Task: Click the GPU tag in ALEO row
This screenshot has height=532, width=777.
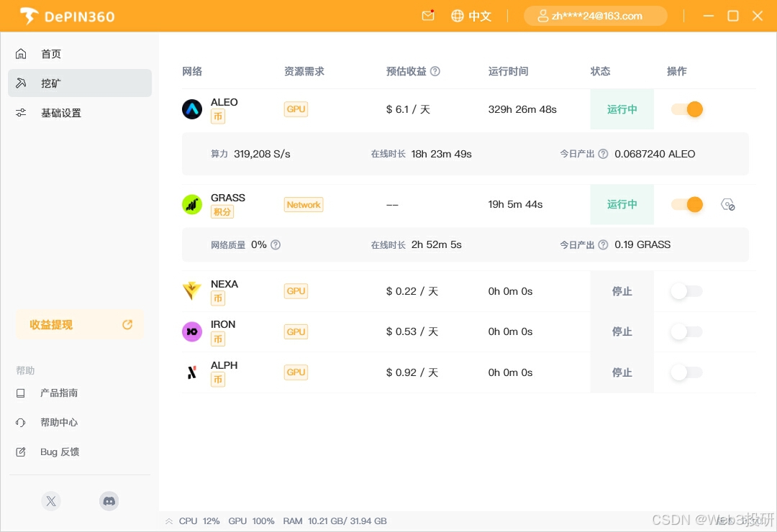Action: (296, 109)
